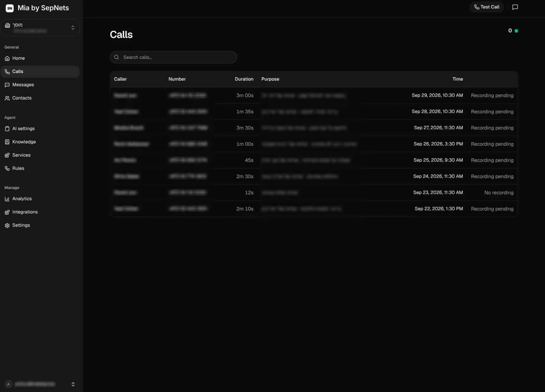Viewport: 545px width, 392px height.
Task: Open Settings in Manage section
Action: 40,225
